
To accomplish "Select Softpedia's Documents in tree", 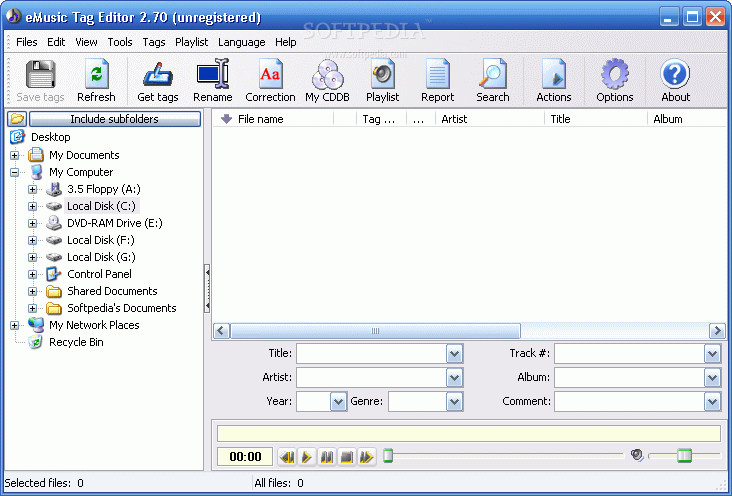I will point(122,308).
